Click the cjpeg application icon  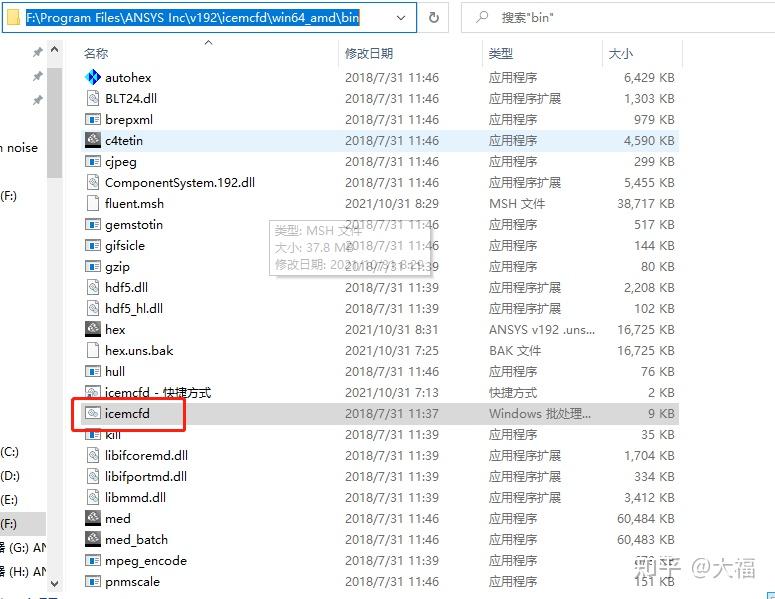[93, 161]
